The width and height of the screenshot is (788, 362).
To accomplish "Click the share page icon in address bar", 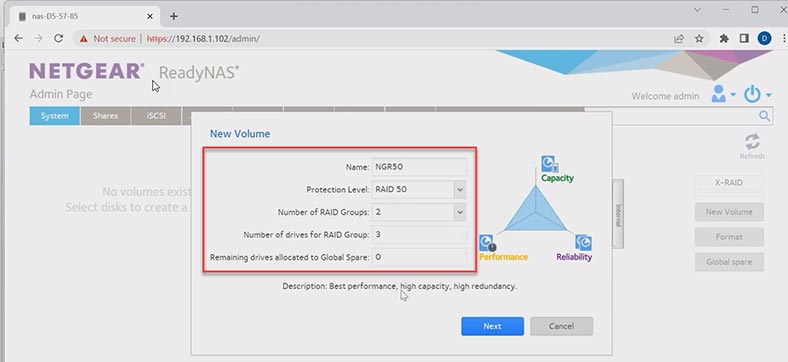I will click(x=679, y=39).
